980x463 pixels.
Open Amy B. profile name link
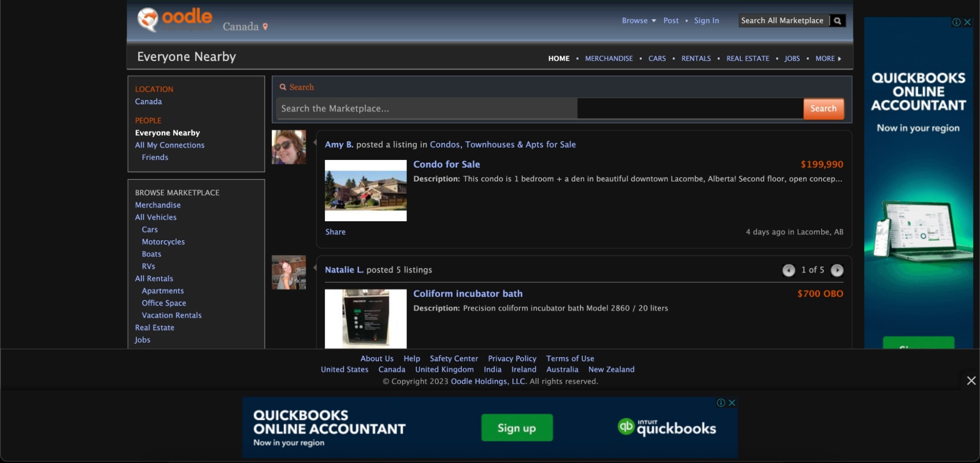pyautogui.click(x=339, y=145)
